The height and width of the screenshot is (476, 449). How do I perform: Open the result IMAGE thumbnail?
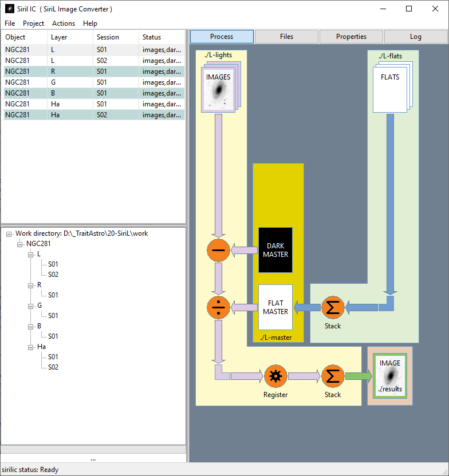coord(390,376)
